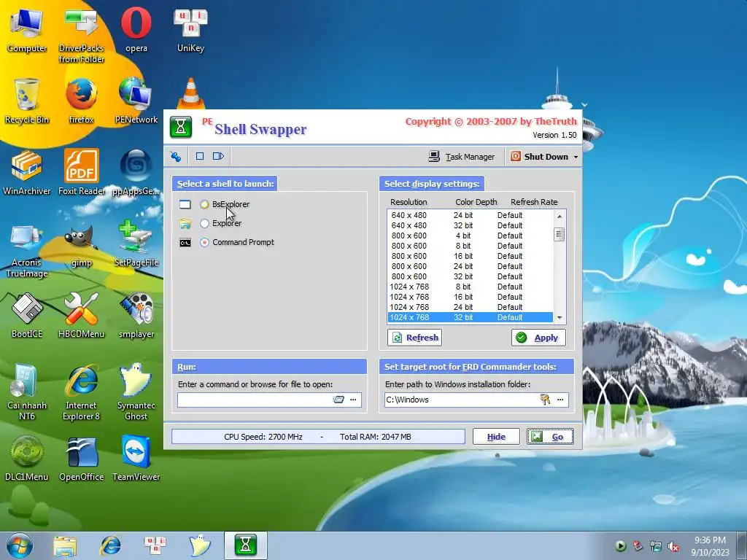Click the VLC cone desktop icon
This screenshot has height=560, width=747.
point(190,93)
